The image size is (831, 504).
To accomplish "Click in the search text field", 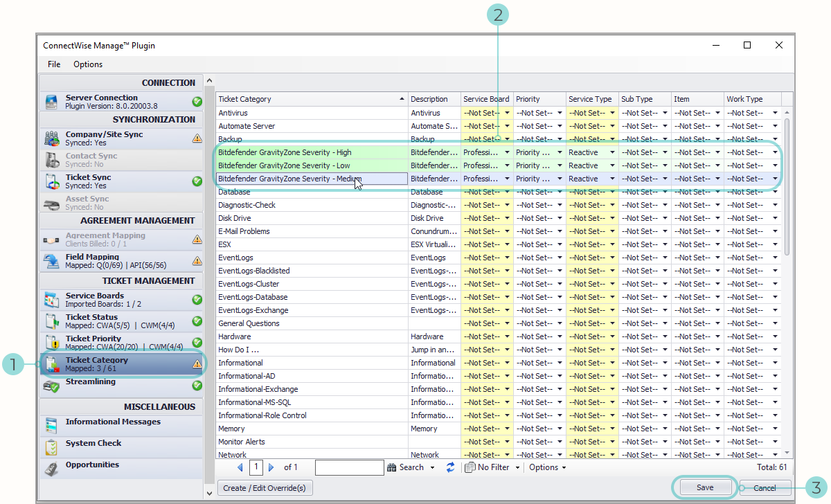I will coord(350,467).
